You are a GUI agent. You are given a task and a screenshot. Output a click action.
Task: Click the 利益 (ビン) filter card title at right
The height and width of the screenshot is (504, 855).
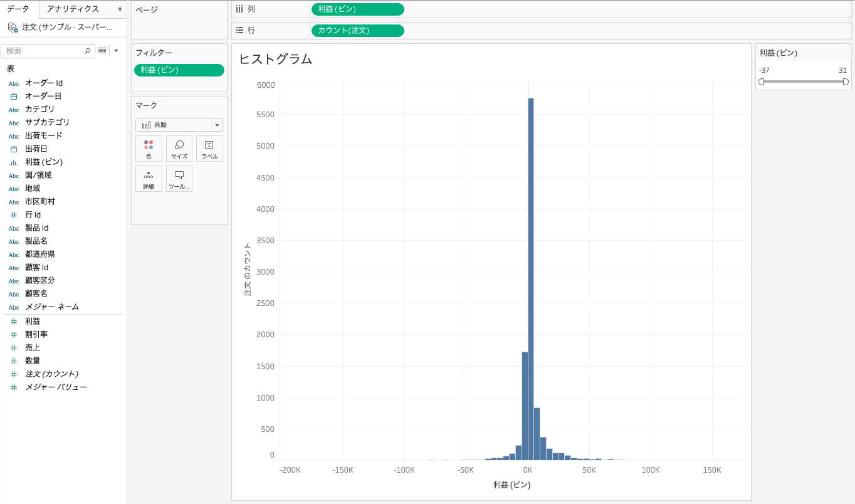point(779,53)
